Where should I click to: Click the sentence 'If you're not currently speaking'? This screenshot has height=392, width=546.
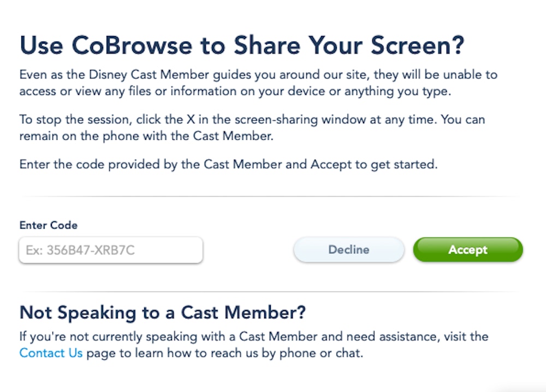coord(254,345)
